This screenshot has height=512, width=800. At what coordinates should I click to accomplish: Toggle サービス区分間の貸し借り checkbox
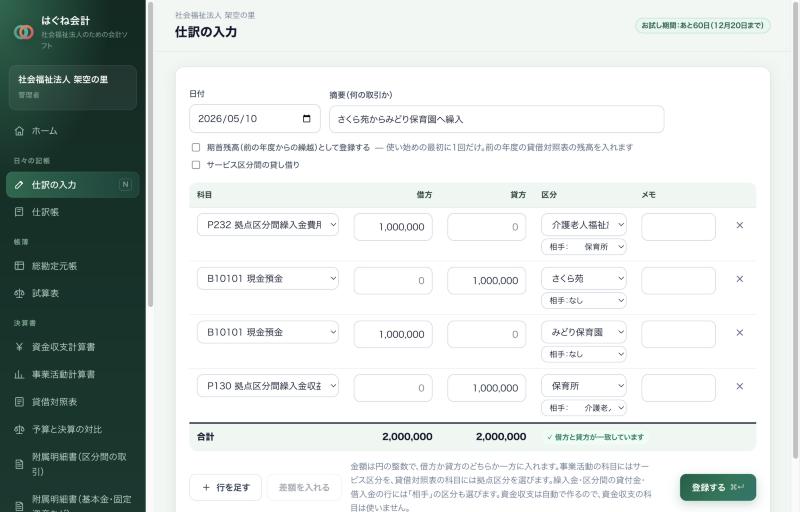point(195,165)
